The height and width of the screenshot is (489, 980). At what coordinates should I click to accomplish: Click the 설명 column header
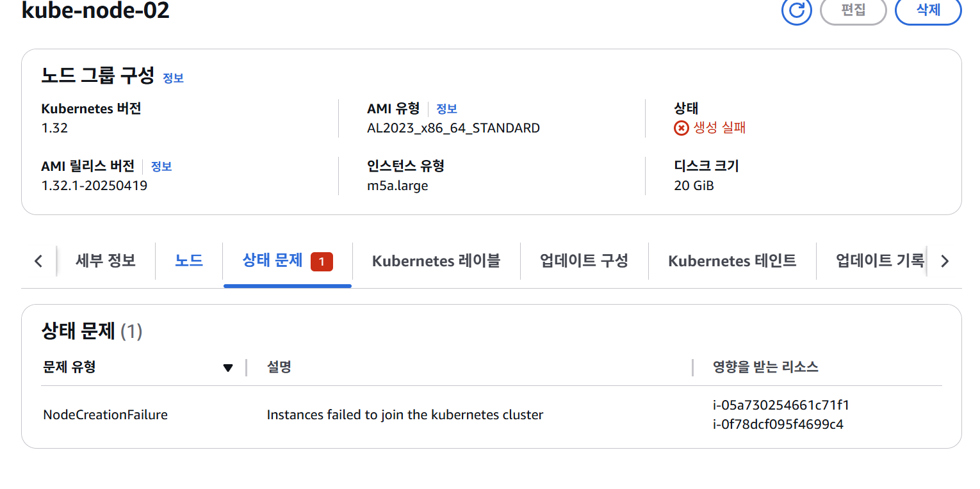(279, 367)
